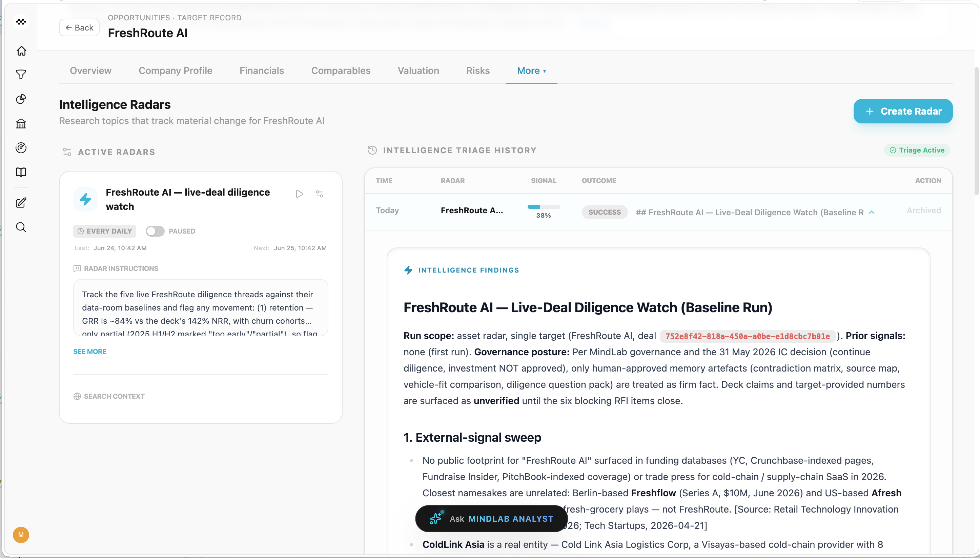Expand the More tab dropdown
980x558 pixels.
pyautogui.click(x=532, y=71)
